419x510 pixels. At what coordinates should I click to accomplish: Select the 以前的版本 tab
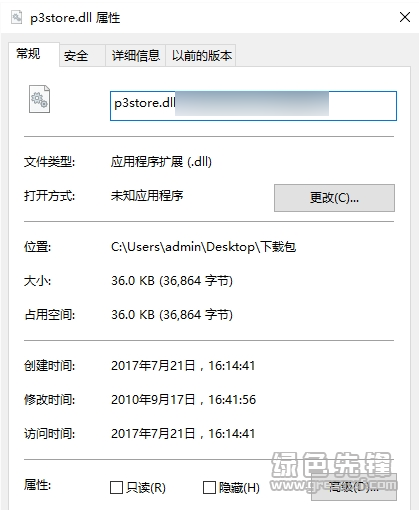point(201,56)
